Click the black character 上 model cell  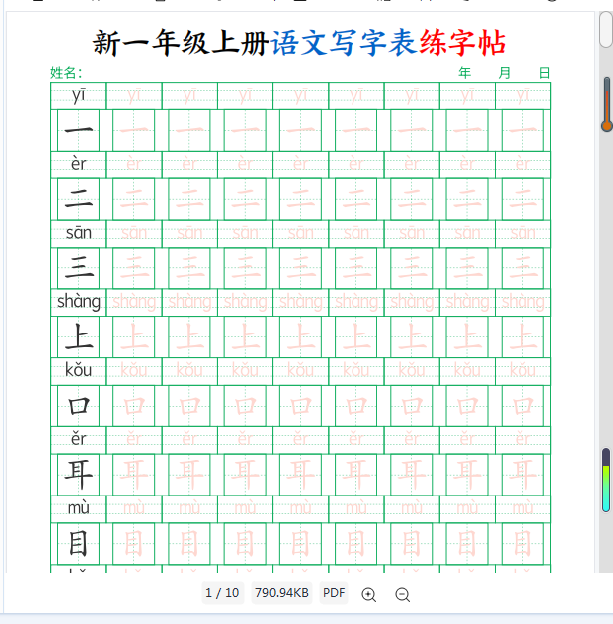pos(78,337)
